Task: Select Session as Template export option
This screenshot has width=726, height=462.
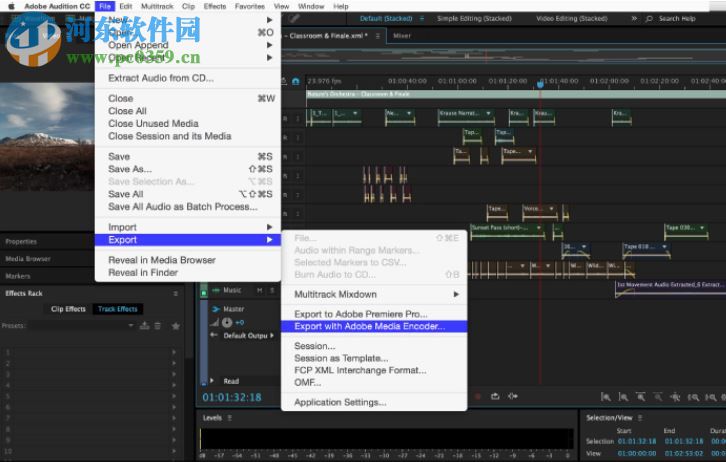Action: pos(374,358)
